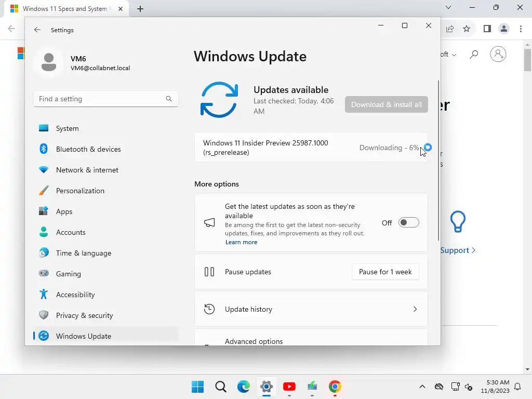Open Personalization settings
Viewport: 532px width, 399px height.
105,191
